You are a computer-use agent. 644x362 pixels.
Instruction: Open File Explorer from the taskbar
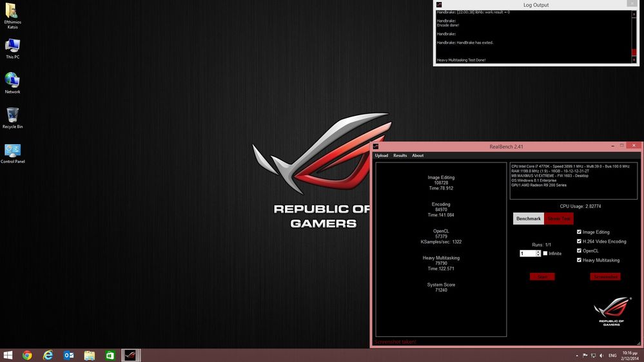(x=90, y=355)
